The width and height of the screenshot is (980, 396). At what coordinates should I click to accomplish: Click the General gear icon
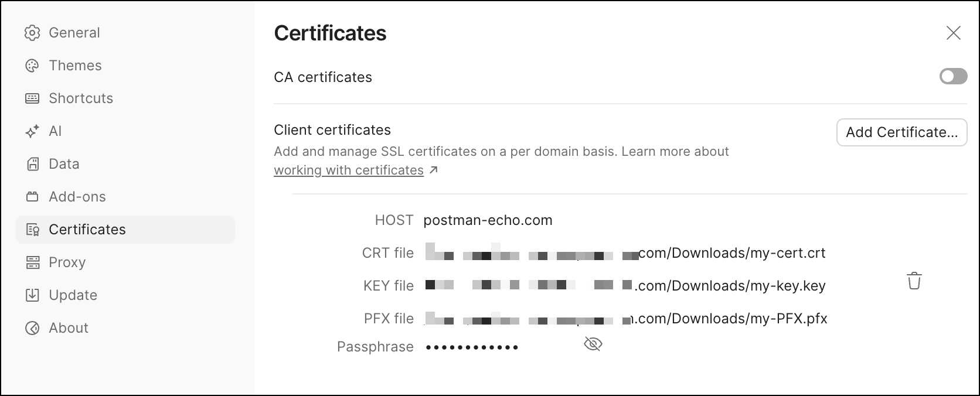point(32,33)
